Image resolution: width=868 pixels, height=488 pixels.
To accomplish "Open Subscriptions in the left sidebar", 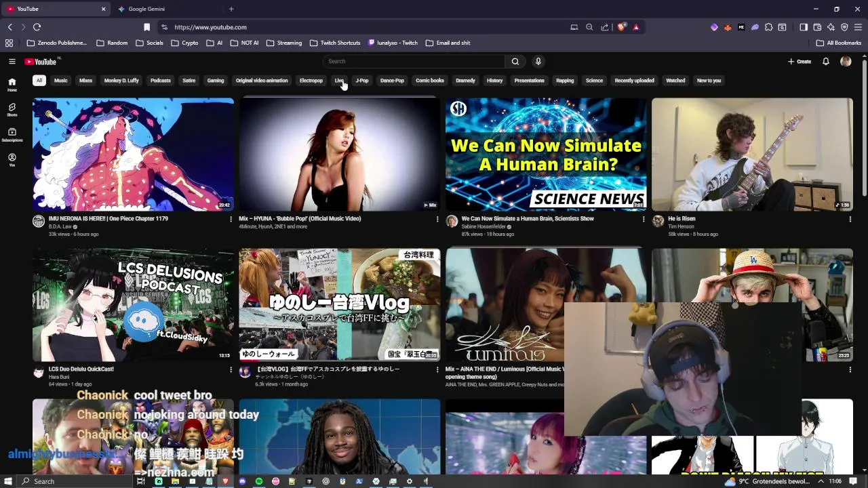I will click(x=12, y=135).
